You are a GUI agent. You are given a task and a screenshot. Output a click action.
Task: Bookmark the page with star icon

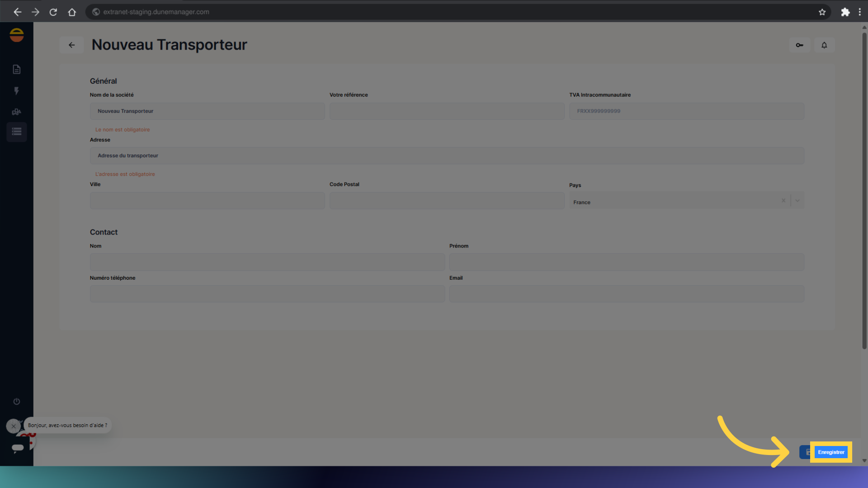click(x=822, y=12)
